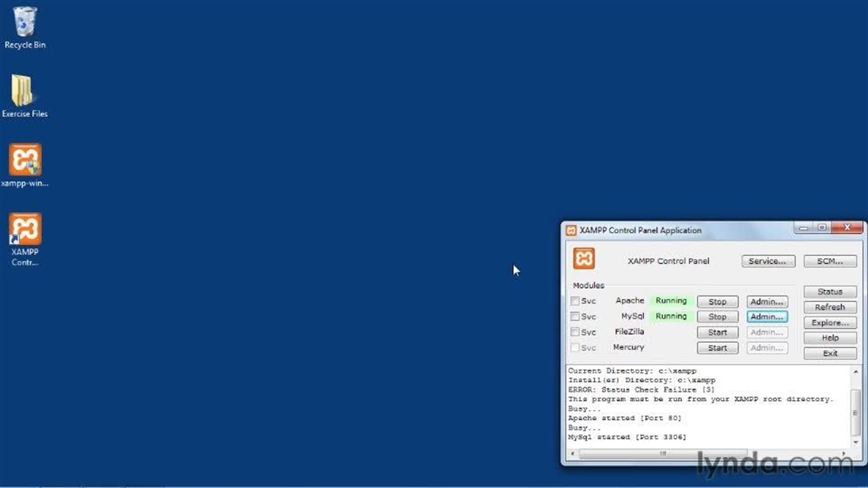The height and width of the screenshot is (488, 868).
Task: Tick the FileZilla Svc checkbox
Action: pyautogui.click(x=575, y=332)
